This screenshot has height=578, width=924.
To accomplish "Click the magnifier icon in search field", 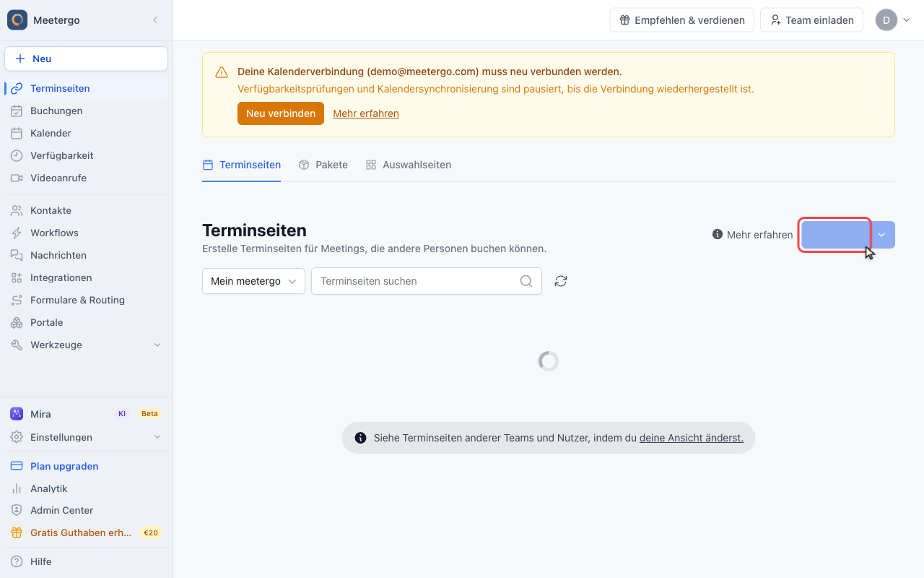I will [x=526, y=281].
